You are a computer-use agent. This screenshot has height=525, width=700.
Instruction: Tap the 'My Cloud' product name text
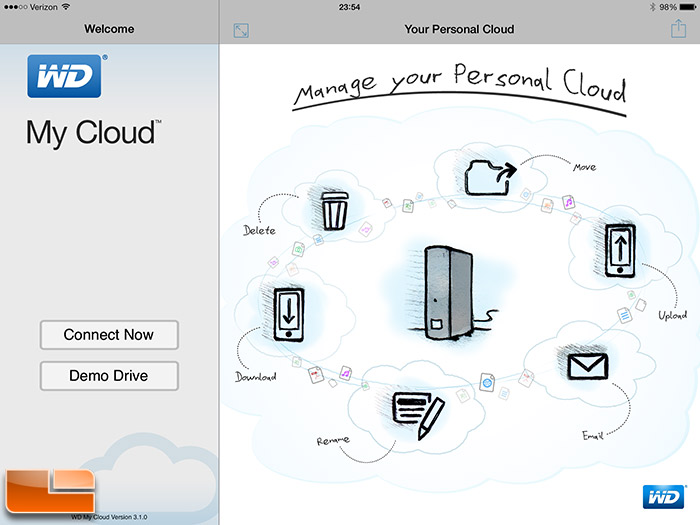pyautogui.click(x=93, y=133)
